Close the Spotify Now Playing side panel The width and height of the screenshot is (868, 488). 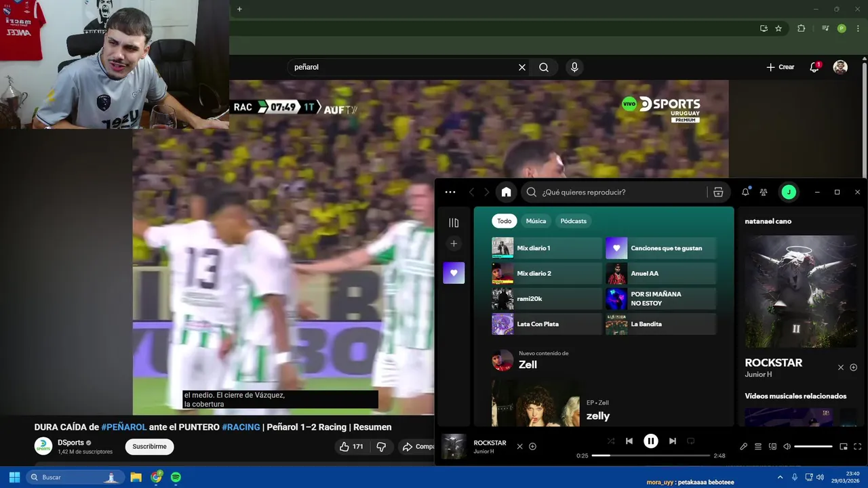point(841,367)
